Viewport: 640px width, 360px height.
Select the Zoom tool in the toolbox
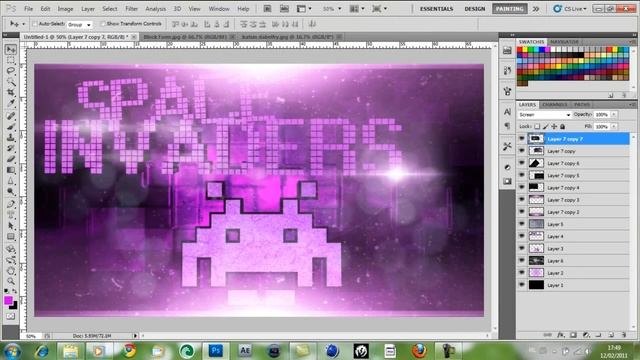click(x=11, y=281)
